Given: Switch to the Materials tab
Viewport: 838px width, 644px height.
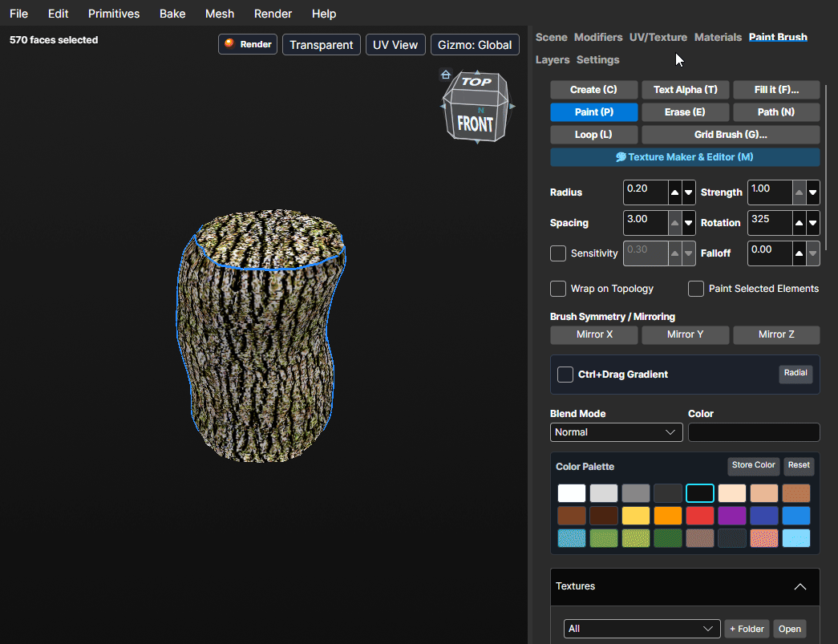Looking at the screenshot, I should [718, 38].
